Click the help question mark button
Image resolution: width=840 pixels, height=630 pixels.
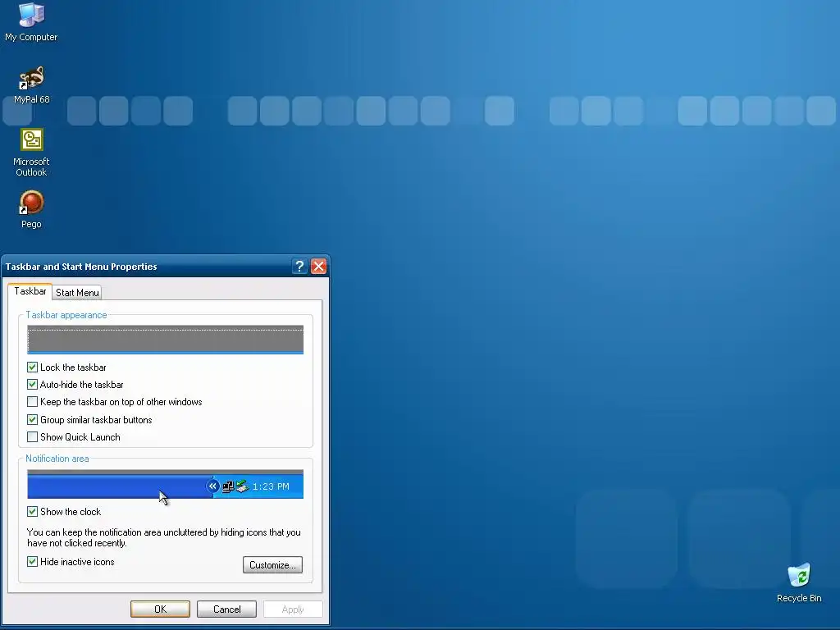299,267
